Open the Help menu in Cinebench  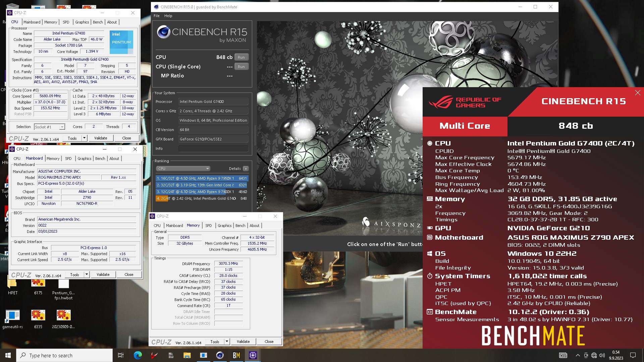pos(168,16)
